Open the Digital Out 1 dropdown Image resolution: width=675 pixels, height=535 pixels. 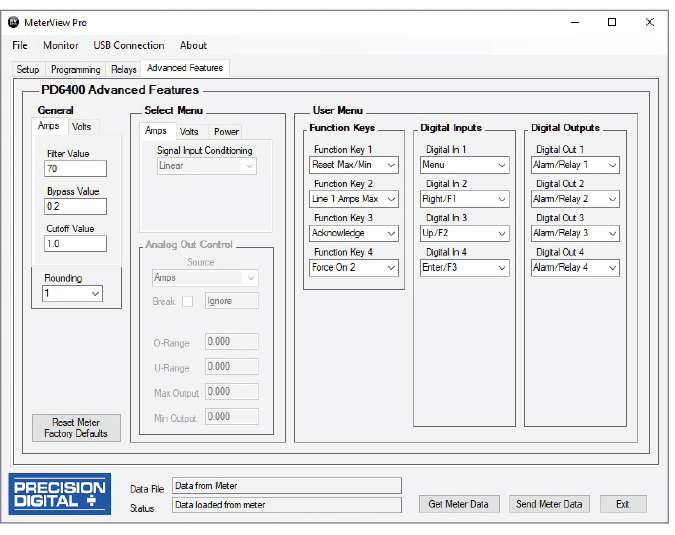[x=575, y=165]
